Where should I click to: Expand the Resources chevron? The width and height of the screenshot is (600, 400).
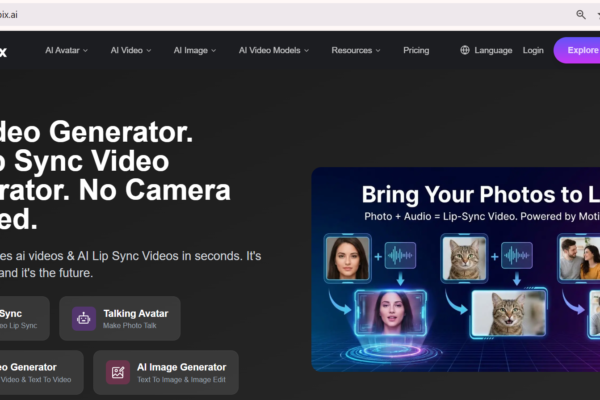point(378,51)
